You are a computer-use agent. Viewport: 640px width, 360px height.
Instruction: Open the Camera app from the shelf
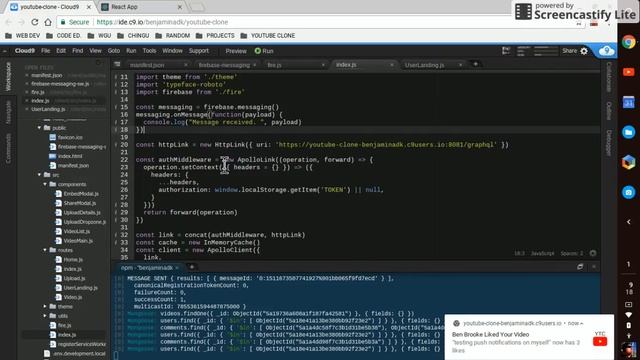(629, 192)
